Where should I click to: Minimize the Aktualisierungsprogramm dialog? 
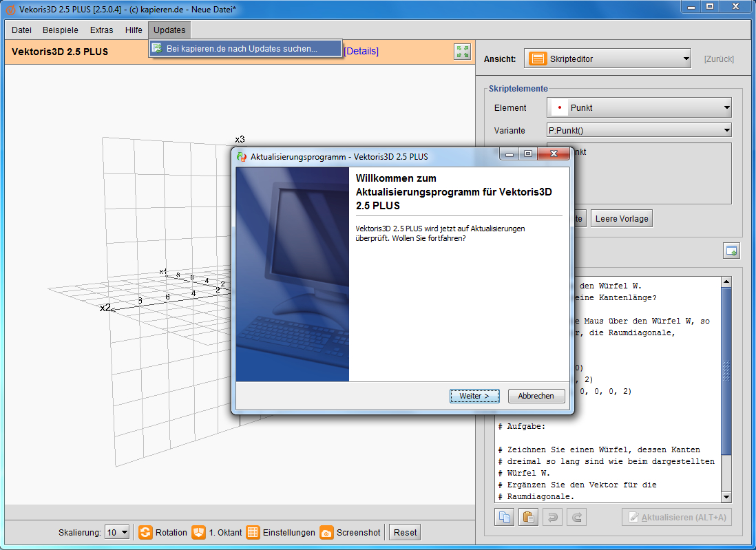click(x=509, y=154)
